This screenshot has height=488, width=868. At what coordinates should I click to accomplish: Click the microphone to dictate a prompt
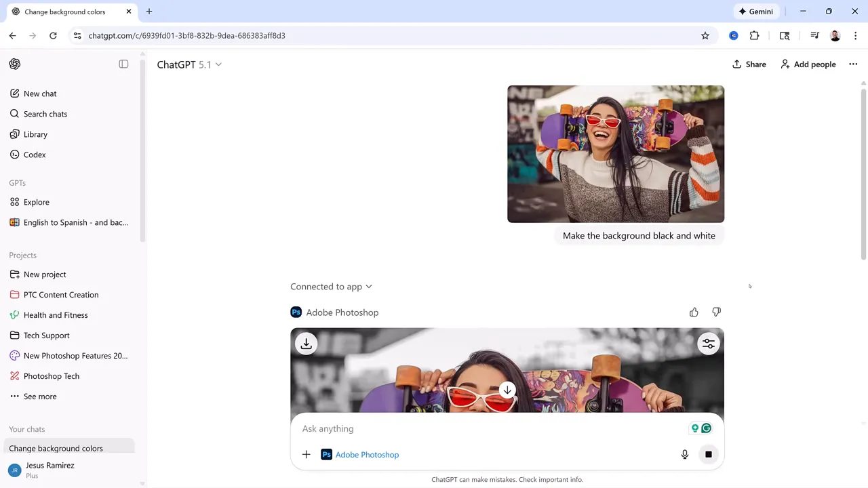coord(684,454)
